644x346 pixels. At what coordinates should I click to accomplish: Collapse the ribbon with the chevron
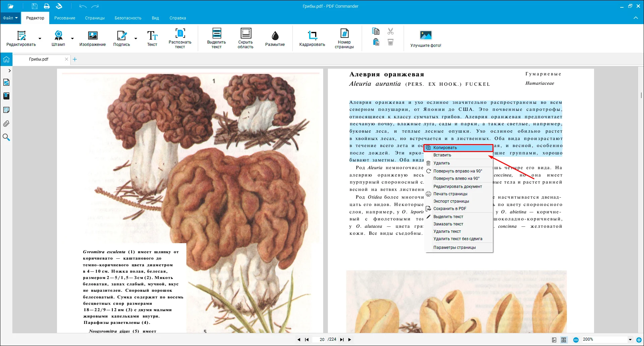coord(636,18)
